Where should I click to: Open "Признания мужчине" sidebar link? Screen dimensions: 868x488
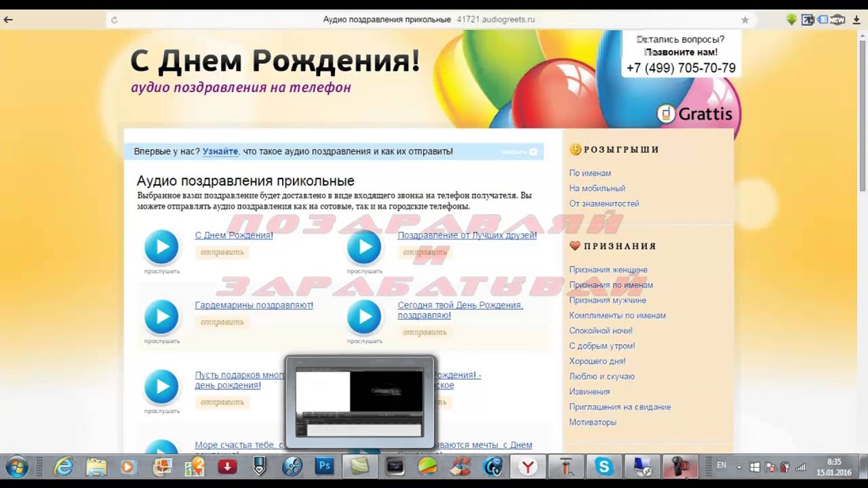point(608,300)
